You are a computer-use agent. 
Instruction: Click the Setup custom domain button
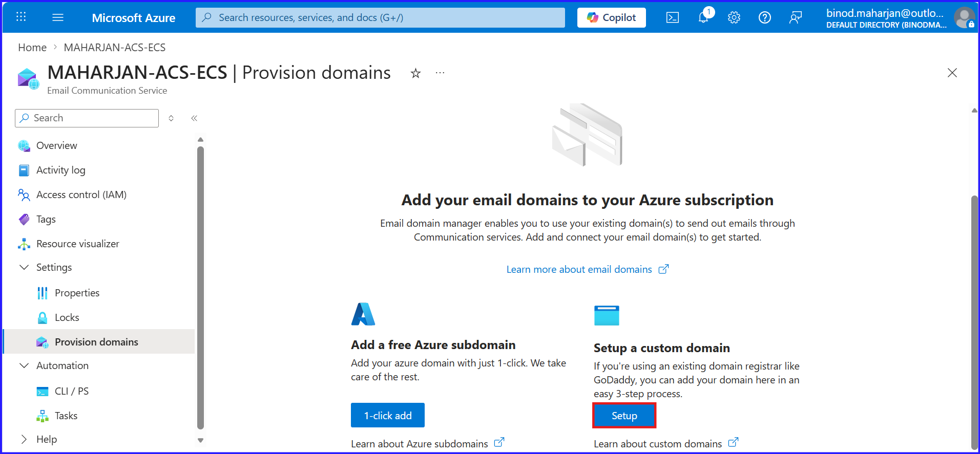[624, 416]
